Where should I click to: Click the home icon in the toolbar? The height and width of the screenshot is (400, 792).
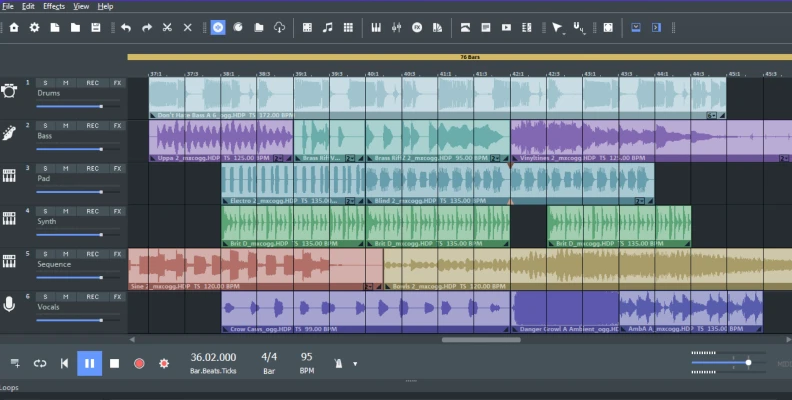click(x=14, y=27)
